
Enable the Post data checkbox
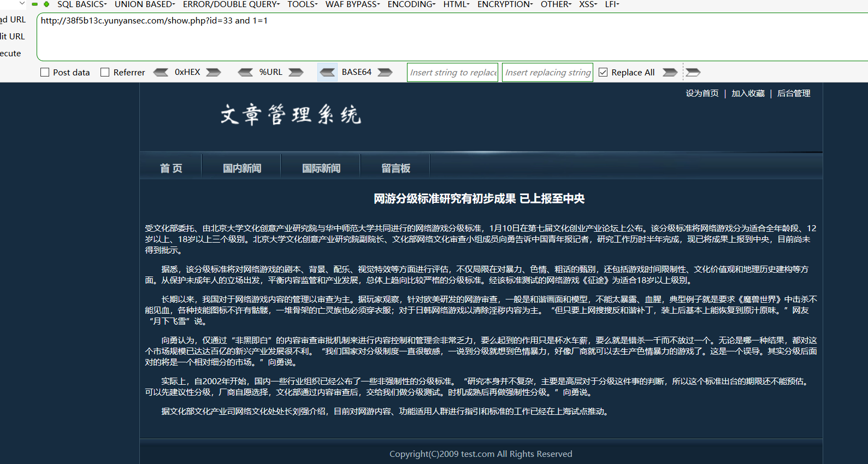(x=45, y=72)
